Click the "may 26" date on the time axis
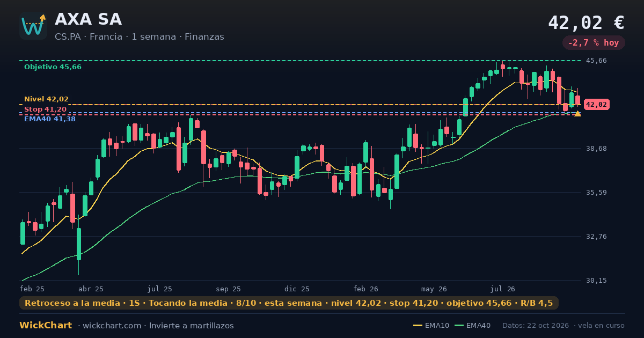Screen dimensions: 644x338 click(435, 289)
